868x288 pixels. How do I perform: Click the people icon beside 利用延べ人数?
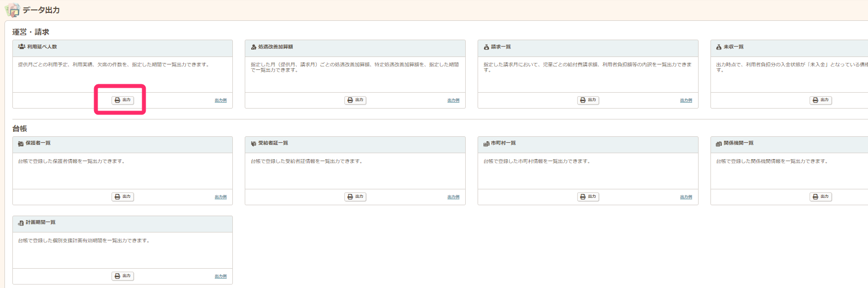point(21,47)
